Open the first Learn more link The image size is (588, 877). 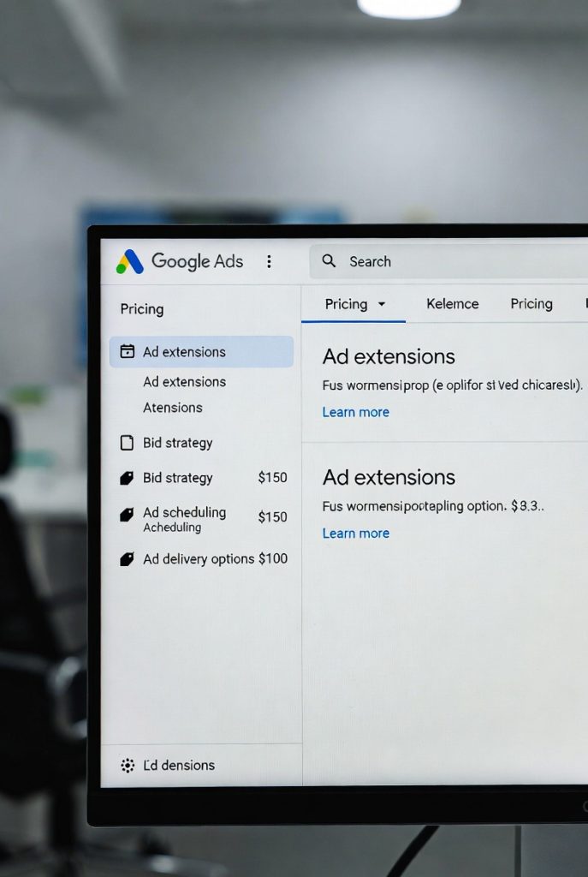point(355,412)
